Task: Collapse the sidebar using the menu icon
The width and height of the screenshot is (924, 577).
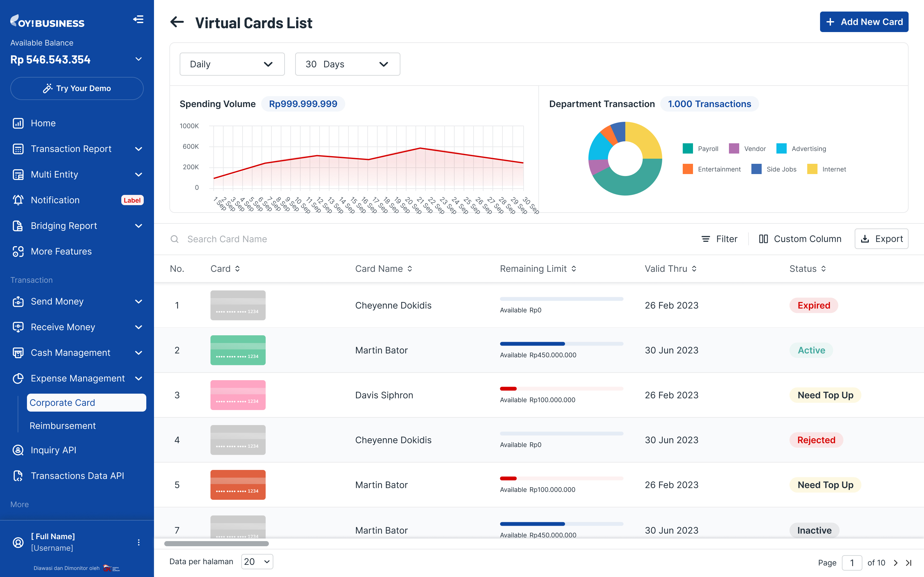Action: coord(138,19)
